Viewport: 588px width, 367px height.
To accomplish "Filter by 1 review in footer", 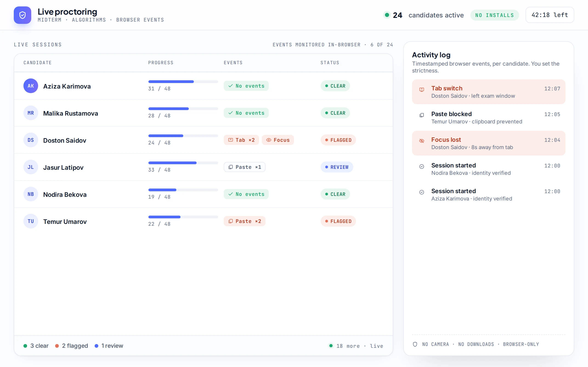I will point(109,346).
